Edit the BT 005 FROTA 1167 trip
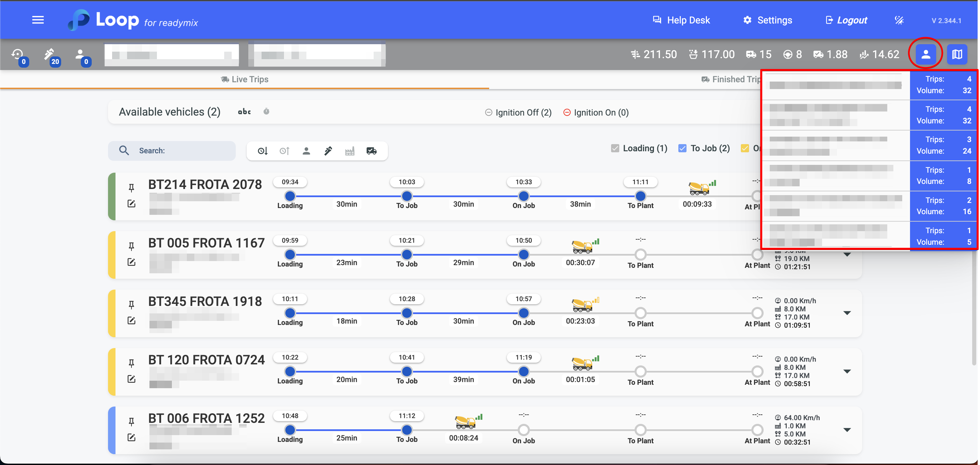Screen dimensions: 980x465 (131, 262)
